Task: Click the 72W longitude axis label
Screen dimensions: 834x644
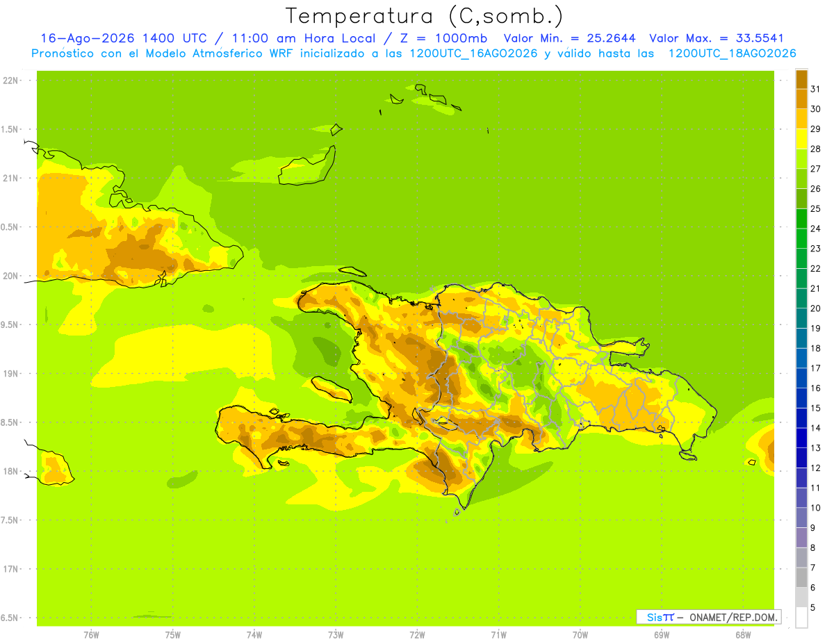Action: point(418,634)
